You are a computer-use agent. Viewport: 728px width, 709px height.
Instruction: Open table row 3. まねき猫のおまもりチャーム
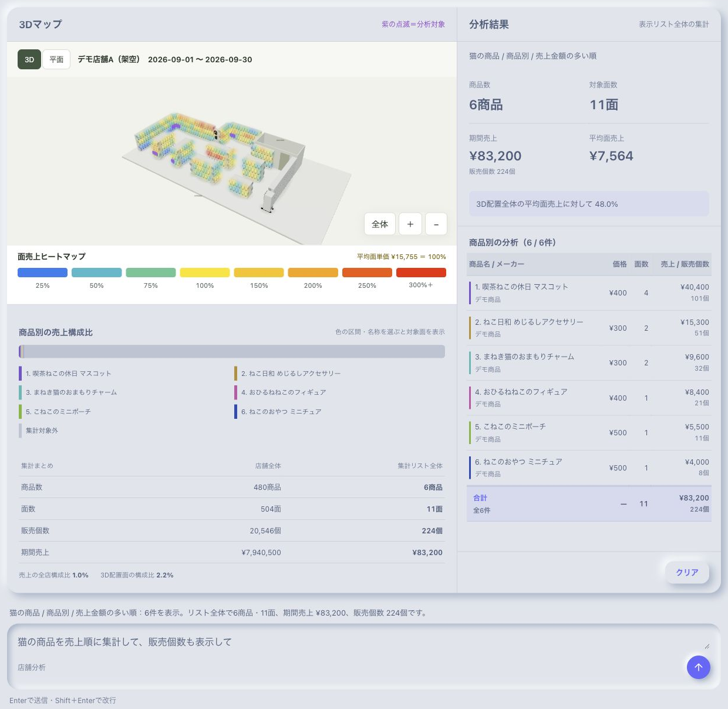pyautogui.click(x=589, y=363)
